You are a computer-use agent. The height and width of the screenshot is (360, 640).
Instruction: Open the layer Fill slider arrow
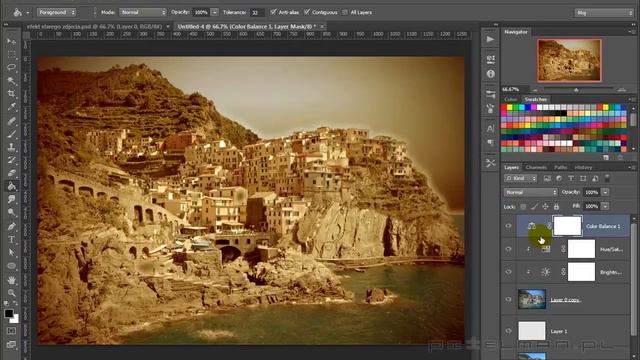(x=605, y=206)
